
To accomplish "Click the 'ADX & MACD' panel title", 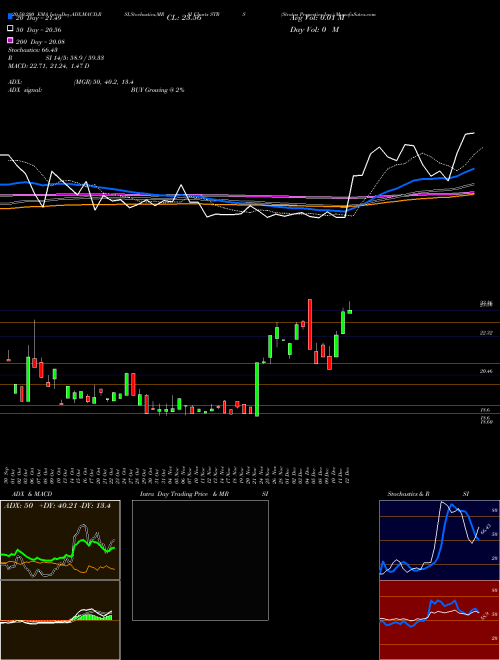I will pyautogui.click(x=32, y=494).
